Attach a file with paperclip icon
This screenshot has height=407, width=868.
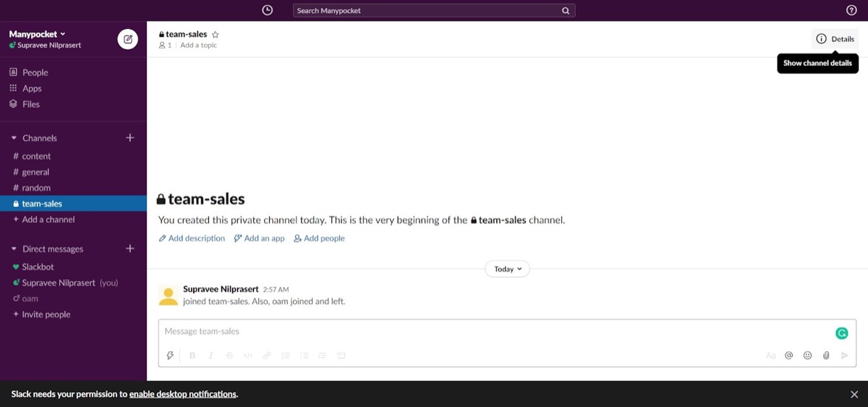coord(826,356)
